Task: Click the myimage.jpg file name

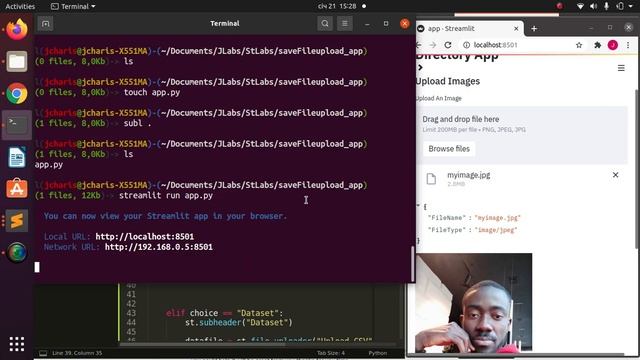Action: click(x=469, y=175)
